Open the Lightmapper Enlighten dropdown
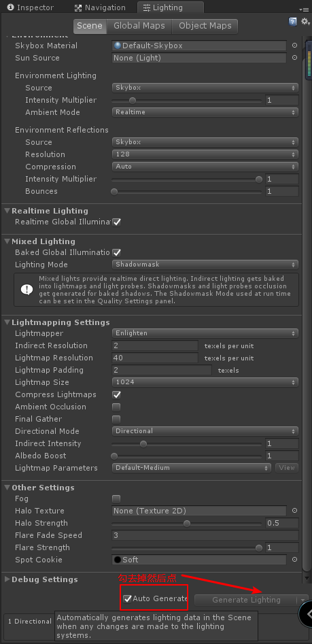The height and width of the screenshot is (644, 312). 205,333
